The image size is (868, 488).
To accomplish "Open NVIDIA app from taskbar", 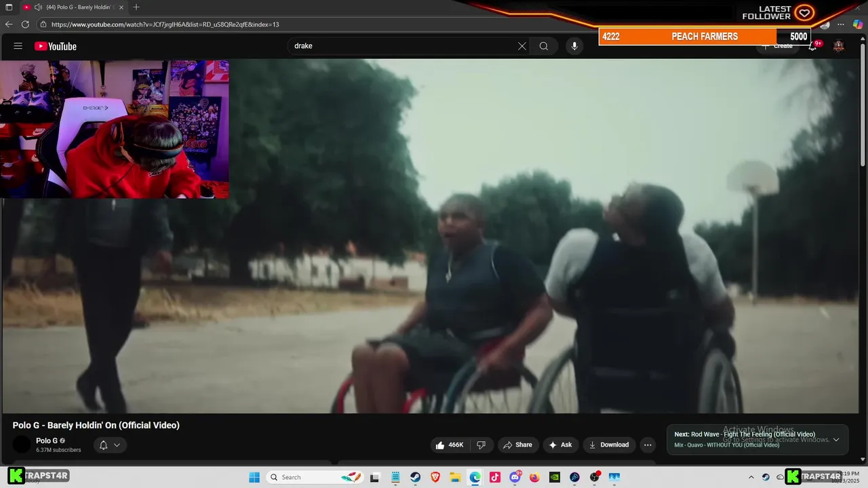I will point(555,477).
